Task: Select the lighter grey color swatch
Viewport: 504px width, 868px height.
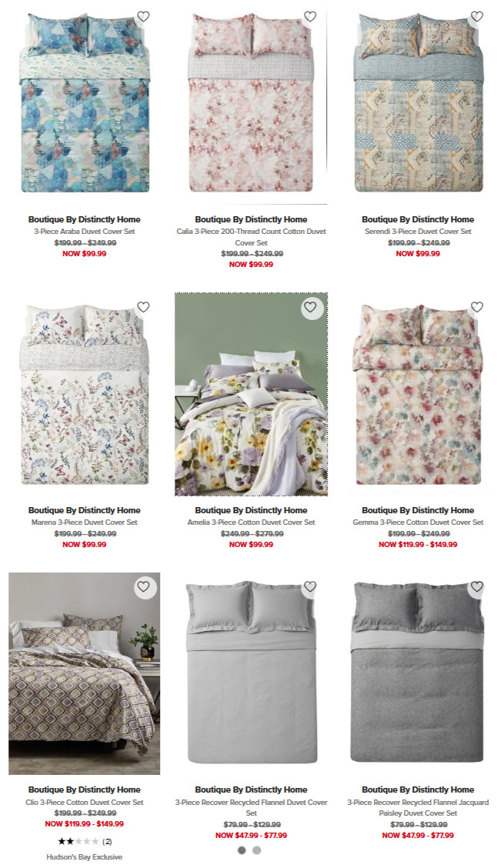Action: [x=256, y=850]
